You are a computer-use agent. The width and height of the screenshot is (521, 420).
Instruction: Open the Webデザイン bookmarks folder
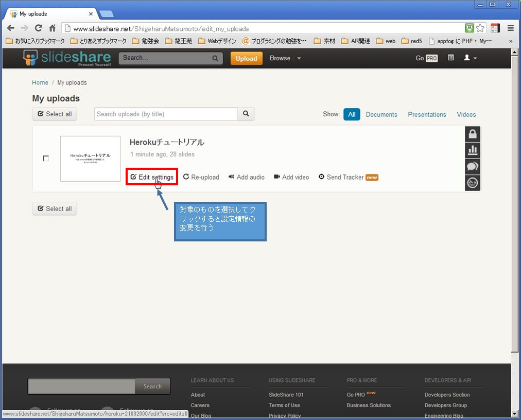point(217,41)
